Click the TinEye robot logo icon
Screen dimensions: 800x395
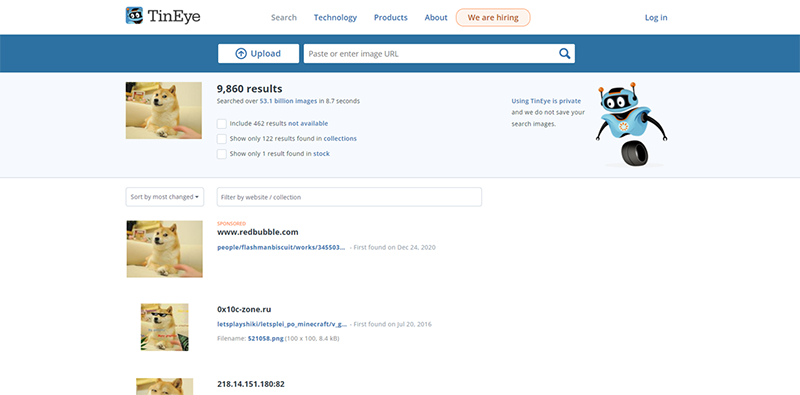click(x=134, y=15)
